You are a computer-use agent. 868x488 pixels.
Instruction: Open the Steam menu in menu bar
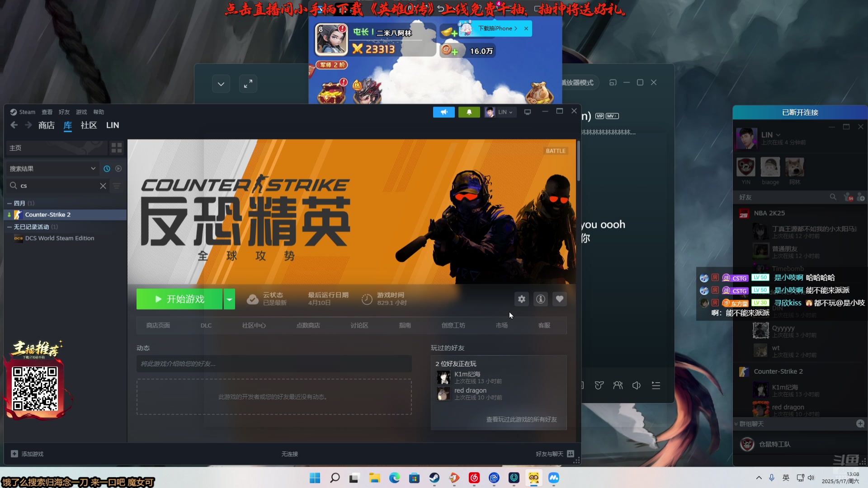[x=27, y=112]
